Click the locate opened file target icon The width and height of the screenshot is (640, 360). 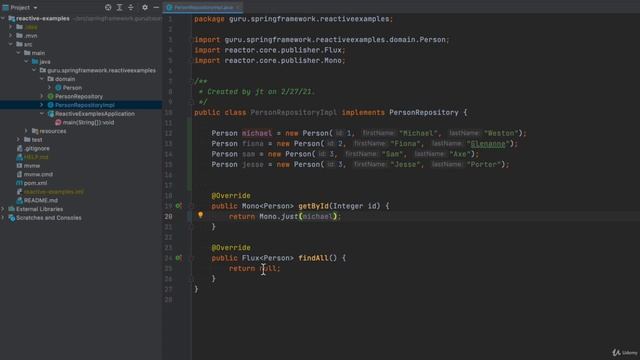point(108,7)
